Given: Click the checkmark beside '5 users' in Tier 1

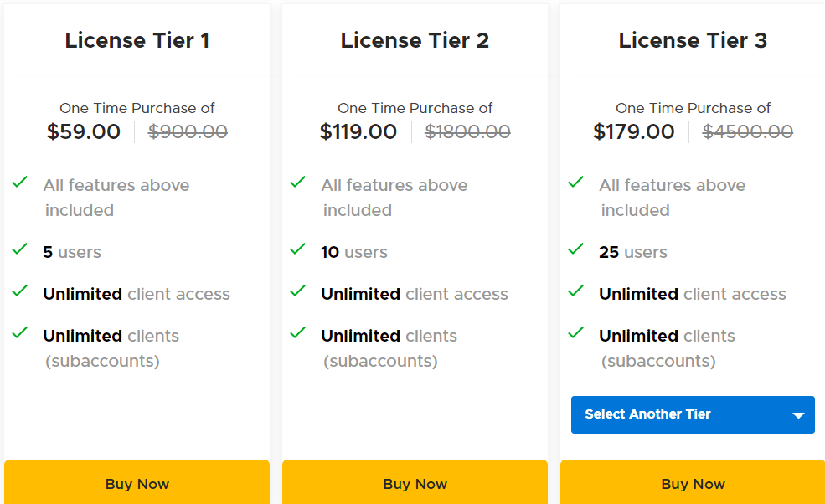Looking at the screenshot, I should click(19, 252).
